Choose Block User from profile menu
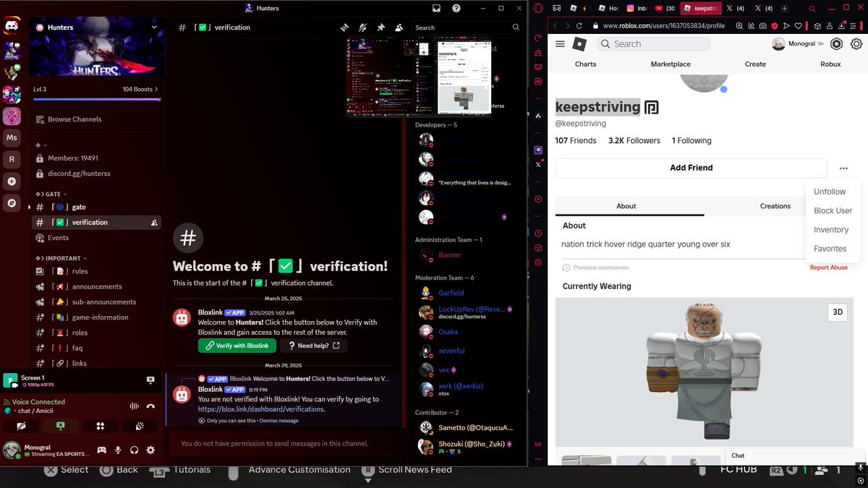 coord(833,210)
